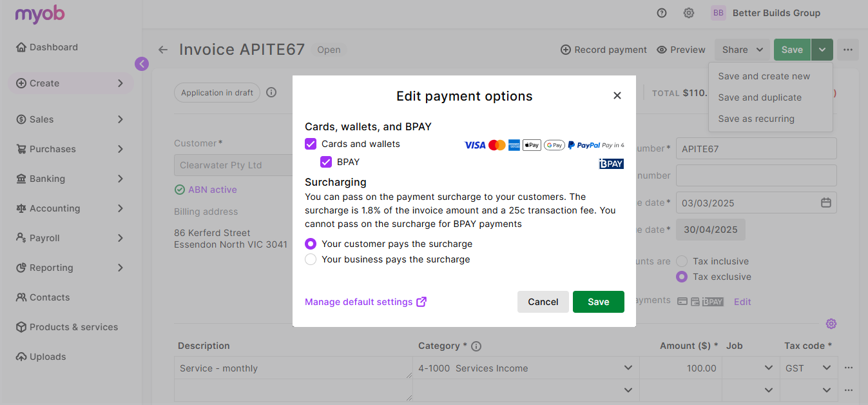The width and height of the screenshot is (868, 405).
Task: Choose 'Save as recurring' from the save menu
Action: tap(755, 118)
